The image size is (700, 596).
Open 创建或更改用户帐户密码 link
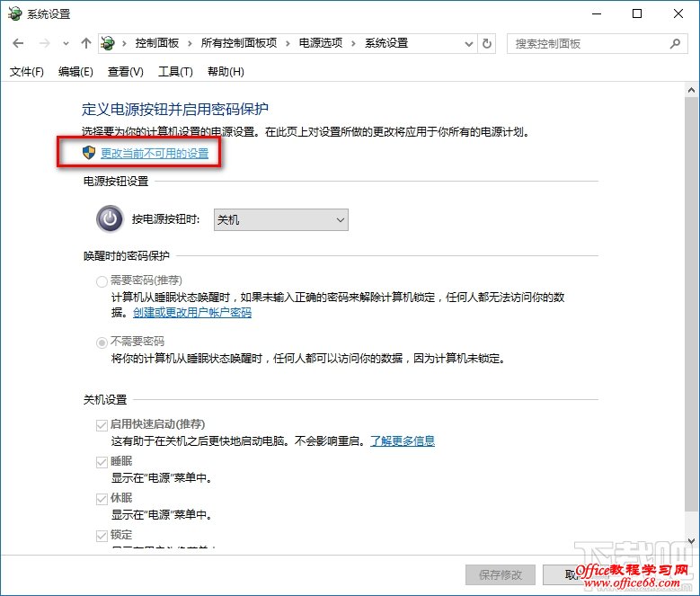192,313
